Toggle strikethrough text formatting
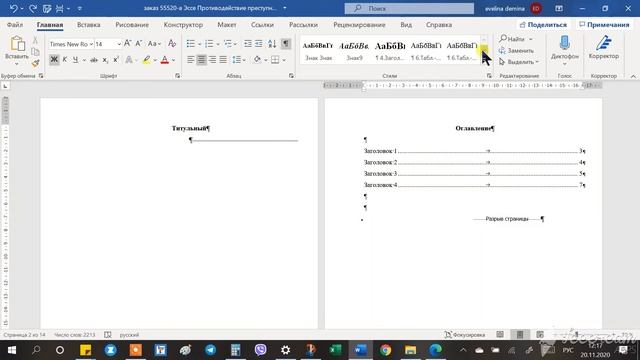Image resolution: width=640 pixels, height=360 pixels. pos(94,60)
